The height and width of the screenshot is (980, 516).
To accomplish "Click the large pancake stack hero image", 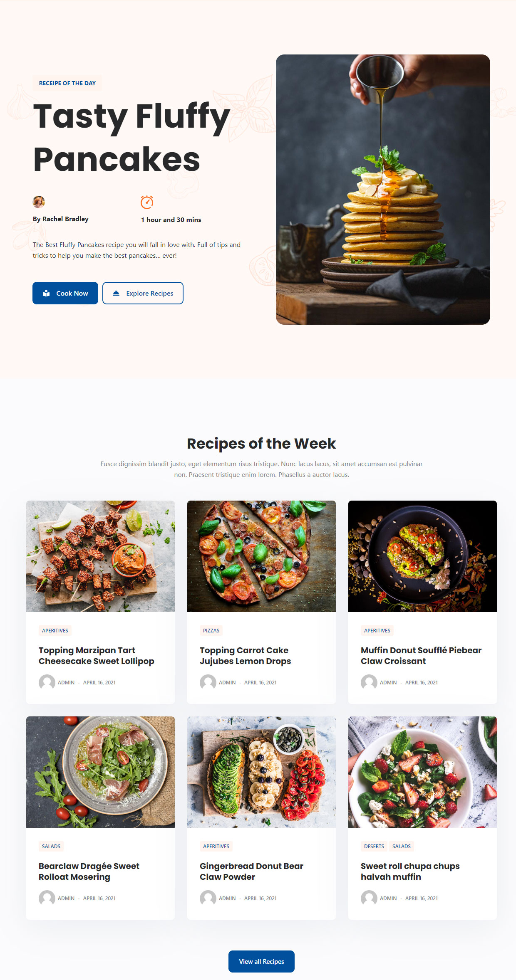I will [383, 190].
